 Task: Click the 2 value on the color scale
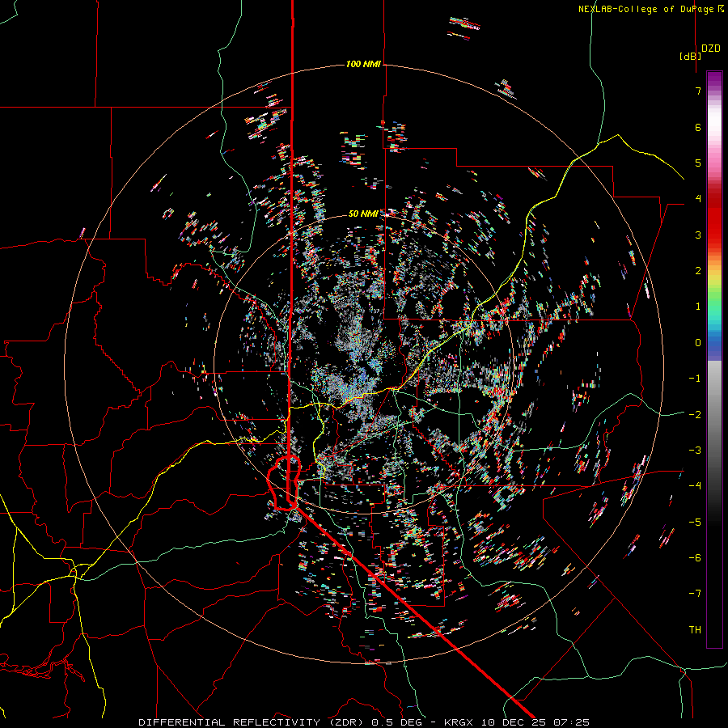click(698, 271)
